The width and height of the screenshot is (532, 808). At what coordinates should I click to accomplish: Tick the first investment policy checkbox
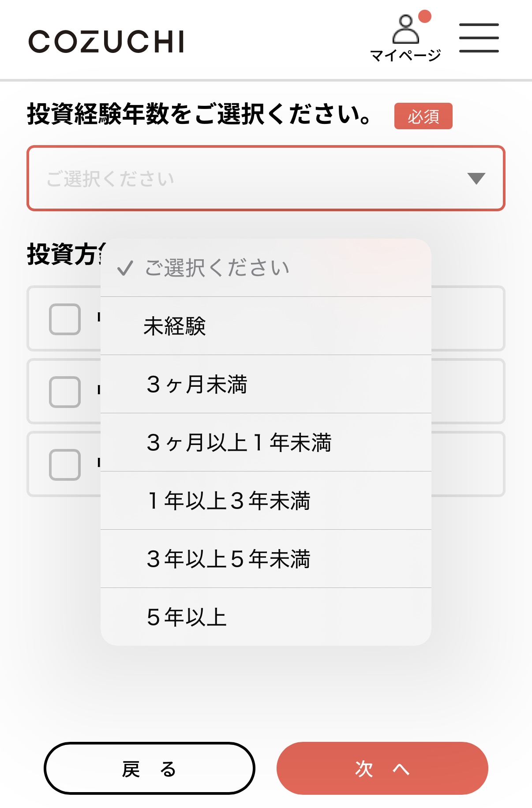pyautogui.click(x=65, y=319)
